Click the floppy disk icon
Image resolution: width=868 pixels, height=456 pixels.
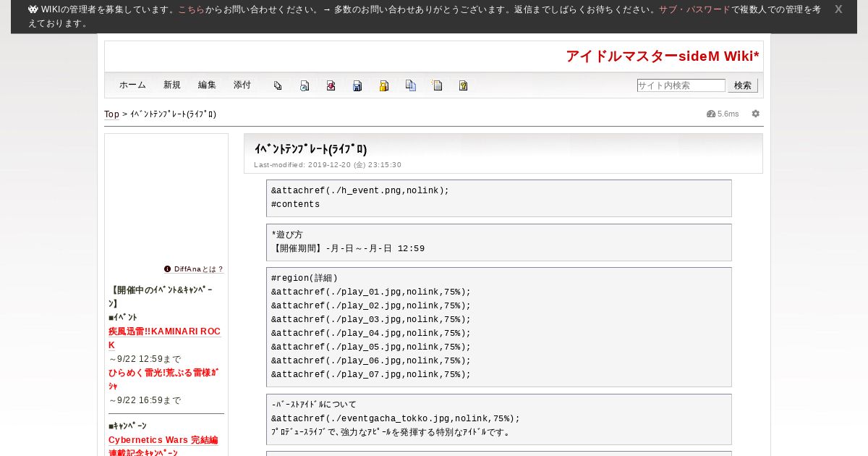click(357, 85)
